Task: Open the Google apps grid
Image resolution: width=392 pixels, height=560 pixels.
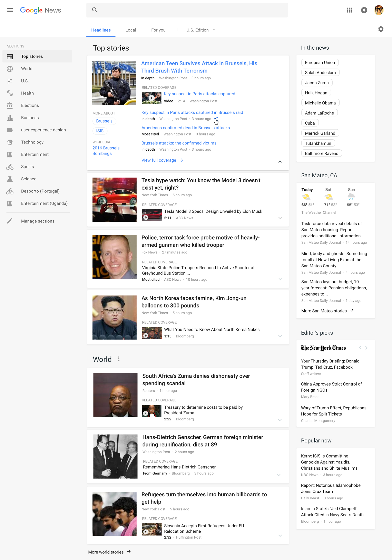Action: click(x=349, y=10)
